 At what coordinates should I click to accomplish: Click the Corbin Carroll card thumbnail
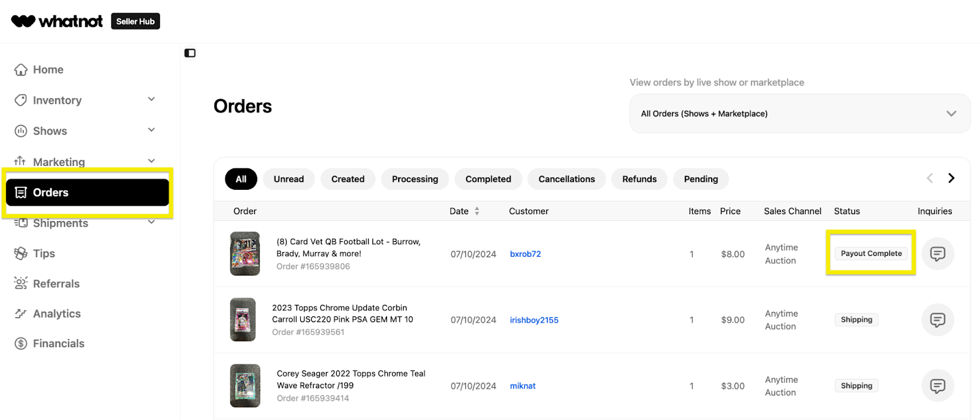(243, 320)
